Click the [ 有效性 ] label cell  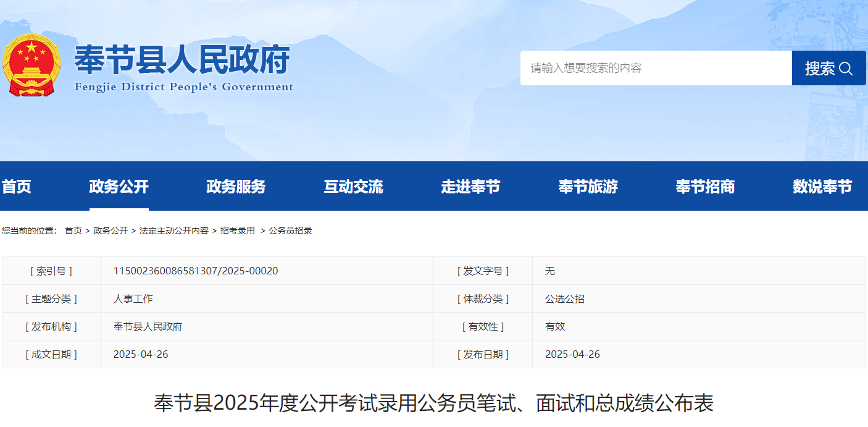pos(483,326)
